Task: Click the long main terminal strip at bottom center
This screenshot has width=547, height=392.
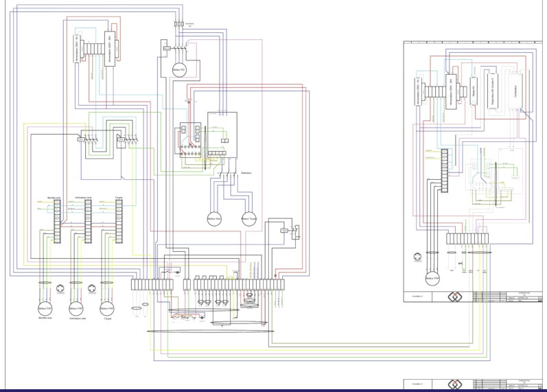Action: pyautogui.click(x=240, y=284)
